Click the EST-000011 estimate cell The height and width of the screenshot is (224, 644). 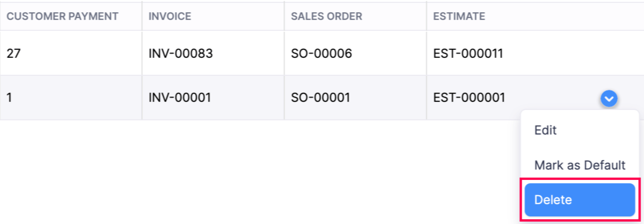point(468,54)
